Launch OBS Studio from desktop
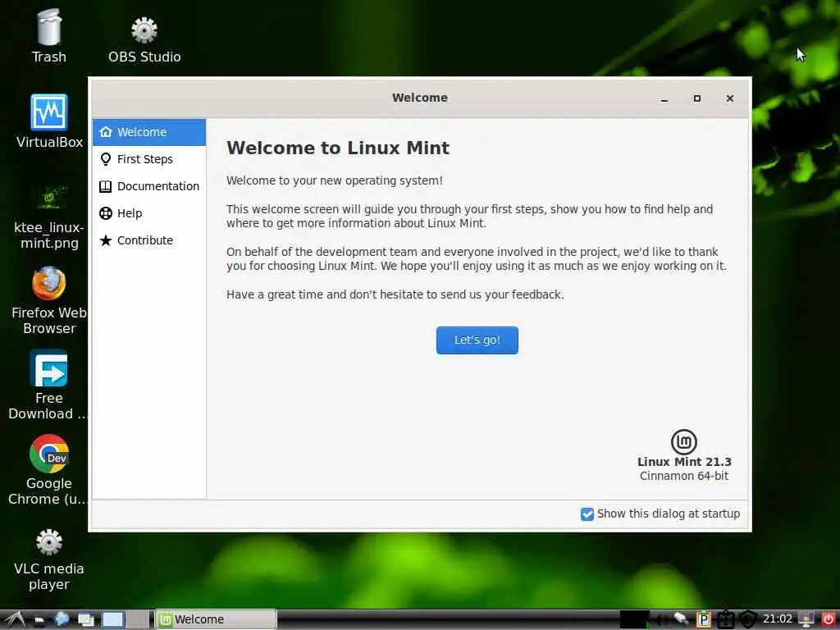Viewport: 840px width, 630px height. coord(144,40)
